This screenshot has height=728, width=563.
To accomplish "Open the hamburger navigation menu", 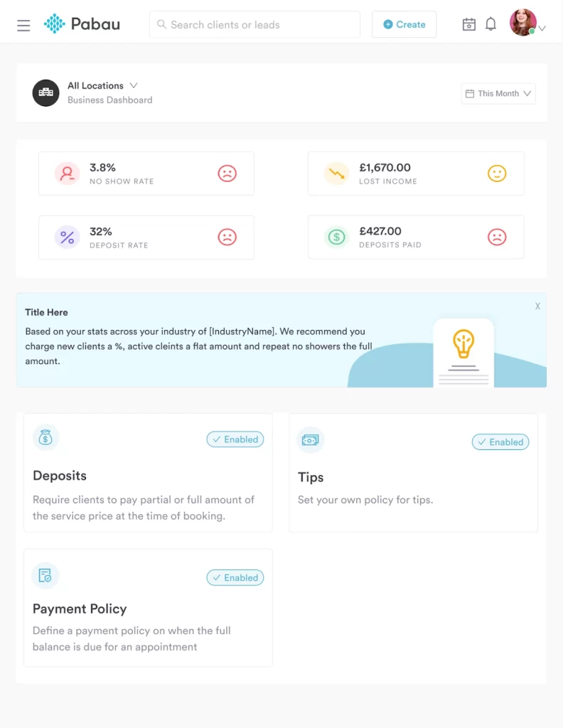I will click(x=23, y=25).
